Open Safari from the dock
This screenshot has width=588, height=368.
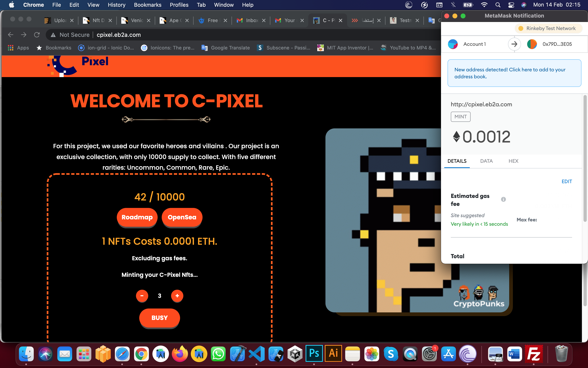pyautogui.click(x=122, y=354)
